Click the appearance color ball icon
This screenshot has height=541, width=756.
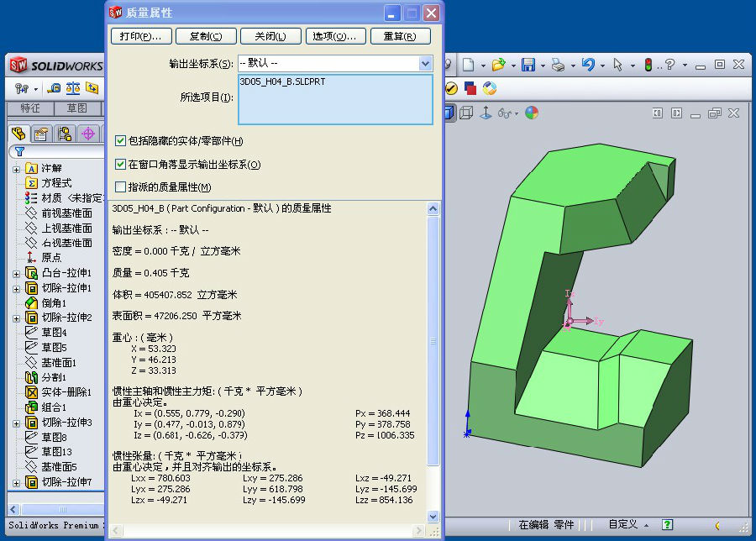tap(531, 113)
